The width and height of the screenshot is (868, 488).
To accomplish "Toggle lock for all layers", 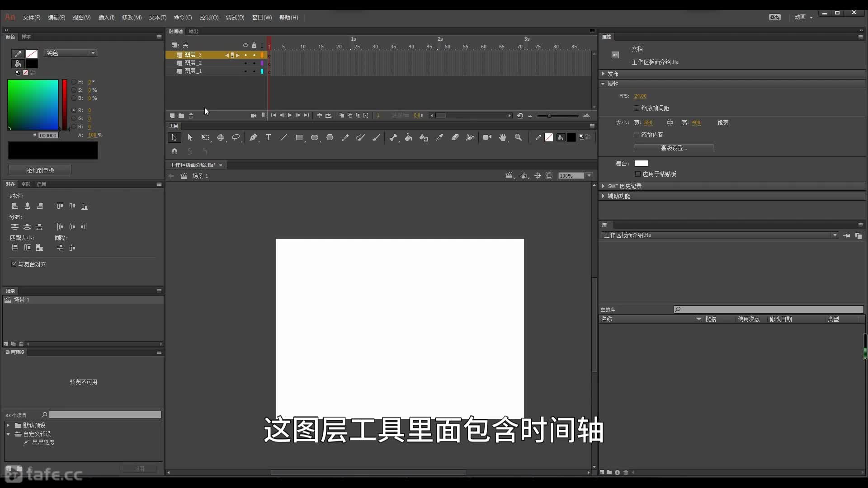I will [x=254, y=45].
